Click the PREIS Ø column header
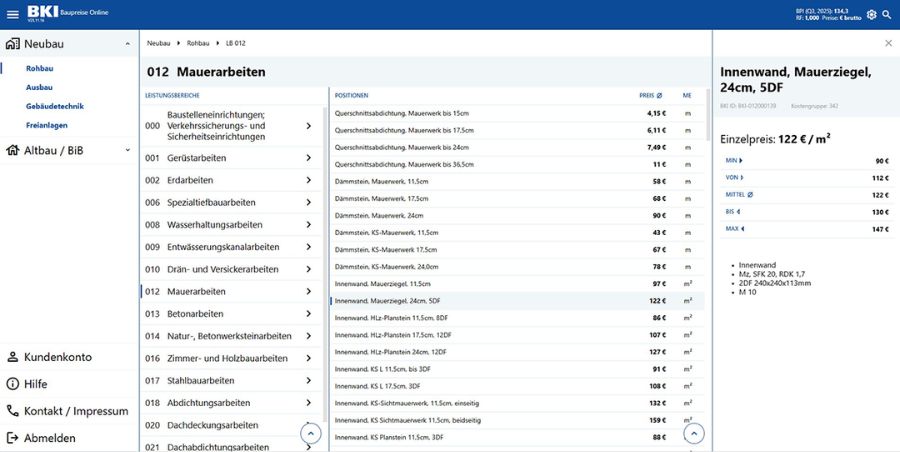 [x=650, y=95]
